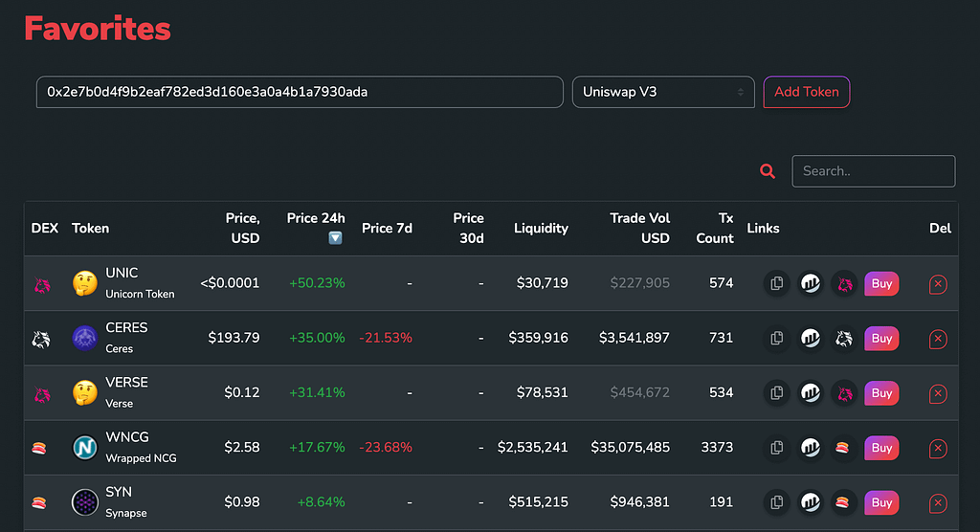
Task: Select -23.68% seven-day change value
Action: (386, 448)
